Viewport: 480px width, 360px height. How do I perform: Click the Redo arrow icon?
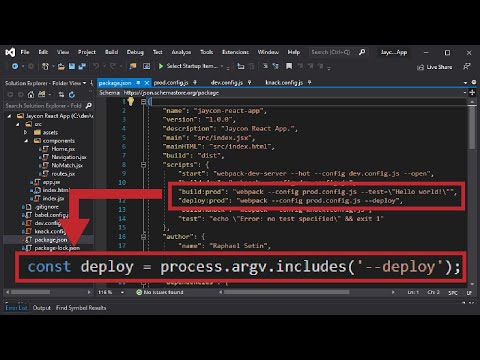coord(113,66)
